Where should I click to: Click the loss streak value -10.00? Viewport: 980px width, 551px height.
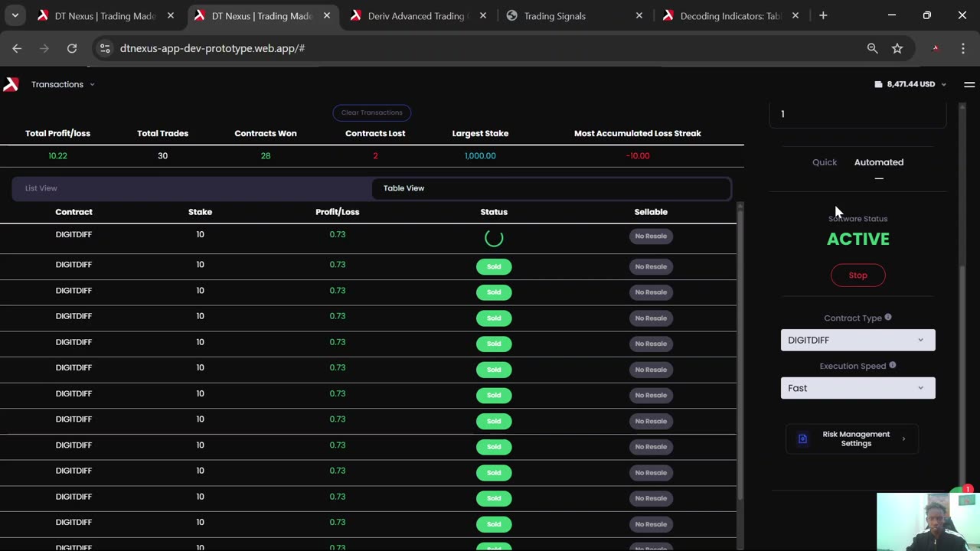(x=638, y=155)
